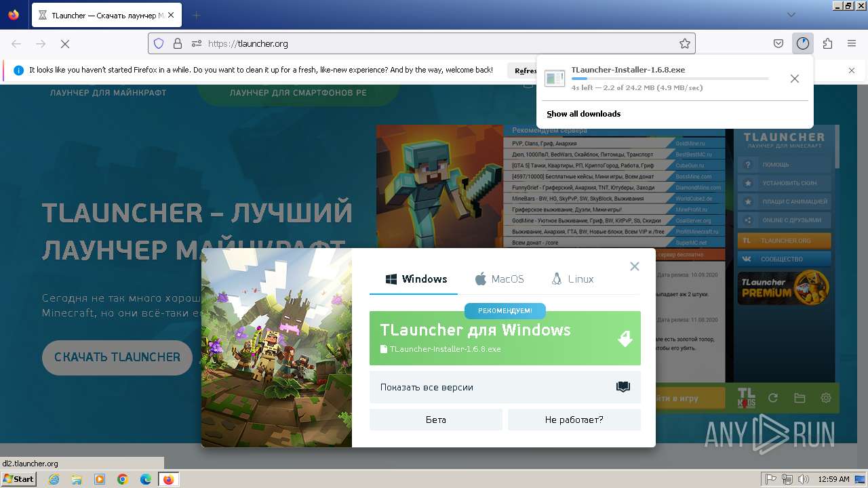Open the media player taskbar icon
868x488 pixels.
pos(100,479)
